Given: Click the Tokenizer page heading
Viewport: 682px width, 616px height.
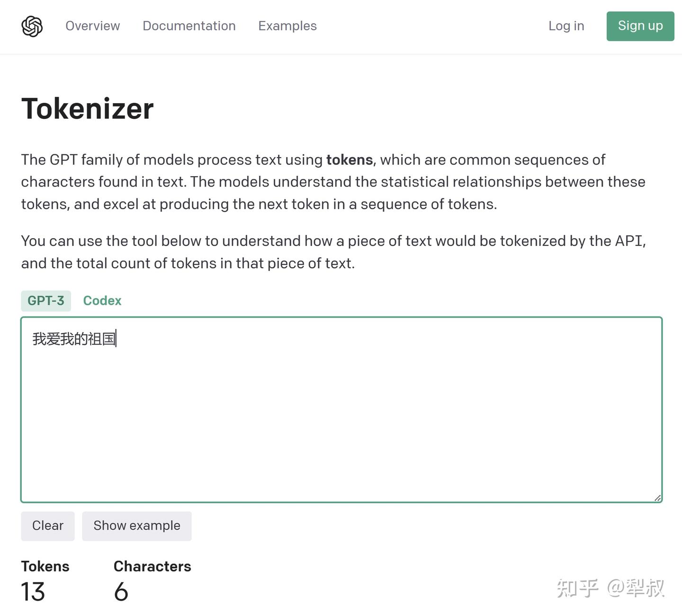Looking at the screenshot, I should 88,108.
